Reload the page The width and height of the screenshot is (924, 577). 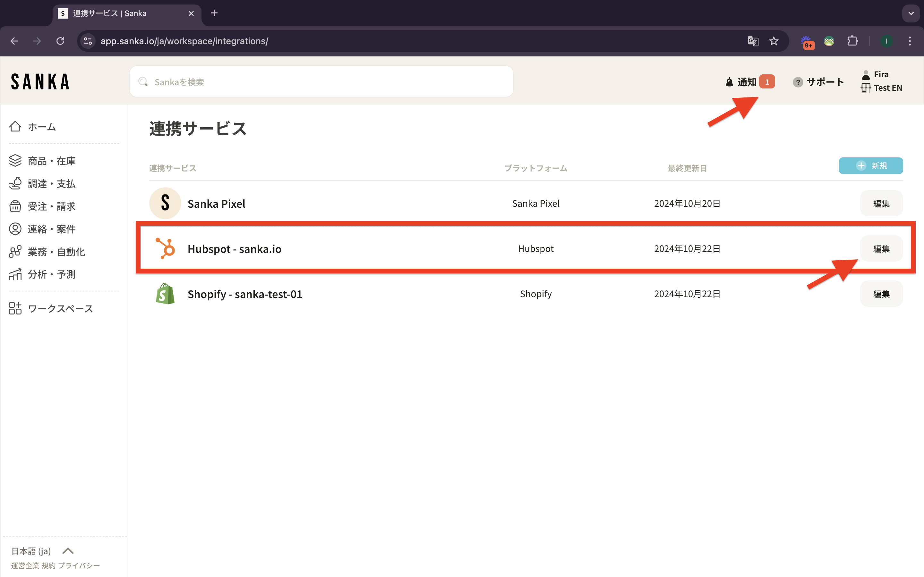60,41
